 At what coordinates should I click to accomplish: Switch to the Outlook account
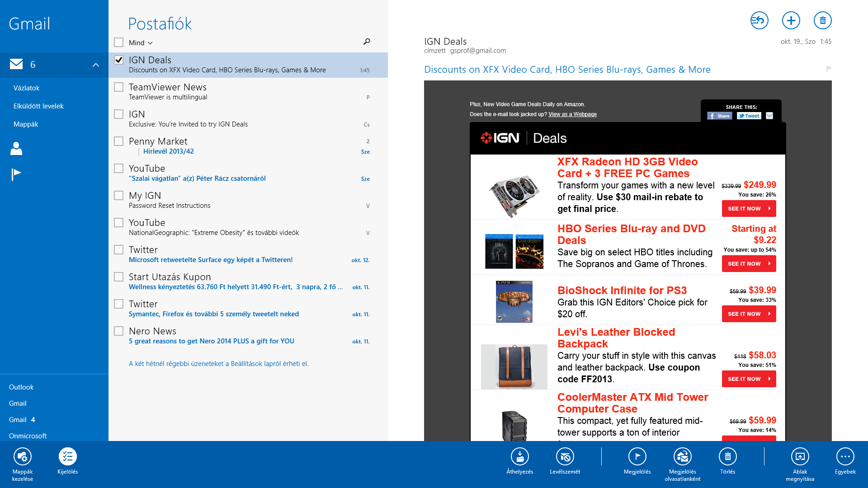[21, 387]
